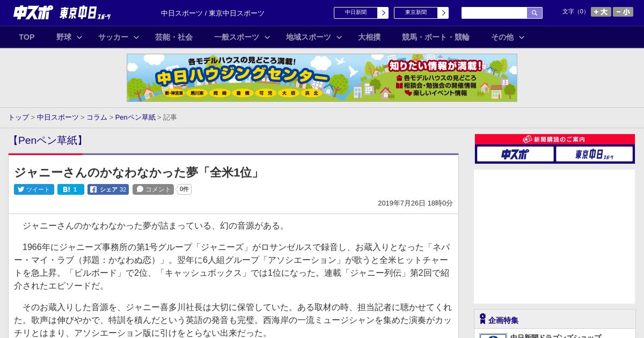The height and width of the screenshot is (338, 644).
Task: Click the 企画特集 ribbon icon
Action: pos(482,319)
